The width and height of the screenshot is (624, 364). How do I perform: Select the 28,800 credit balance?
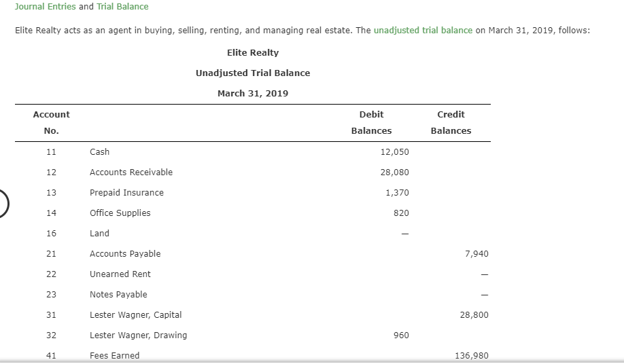pyautogui.click(x=474, y=315)
